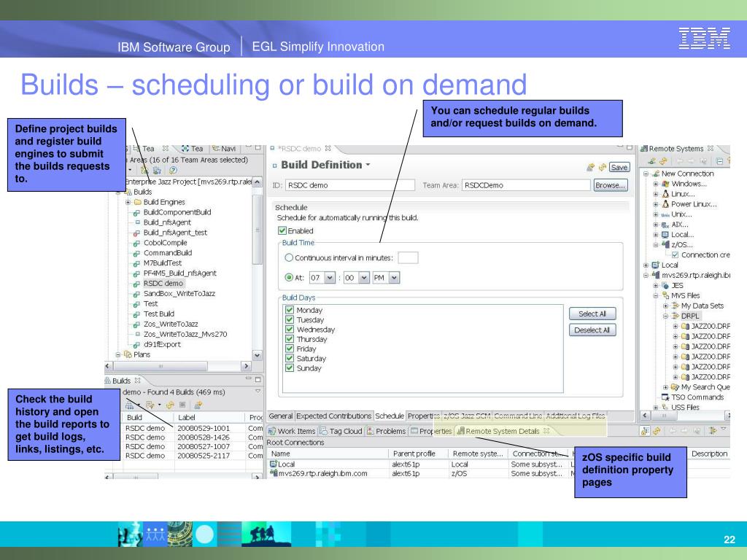Image resolution: width=747 pixels, height=560 pixels.
Task: Open the Build Definition header dropdown arrow
Action: [368, 165]
